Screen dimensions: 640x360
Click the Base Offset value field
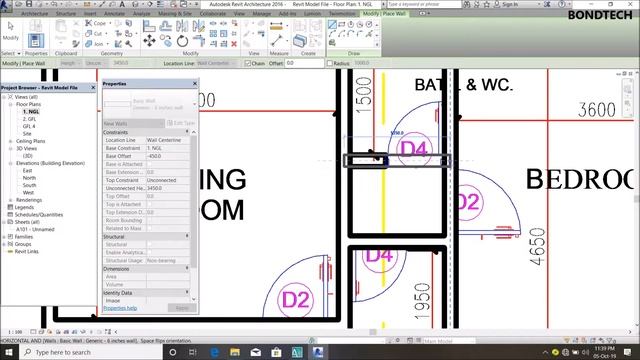167,156
